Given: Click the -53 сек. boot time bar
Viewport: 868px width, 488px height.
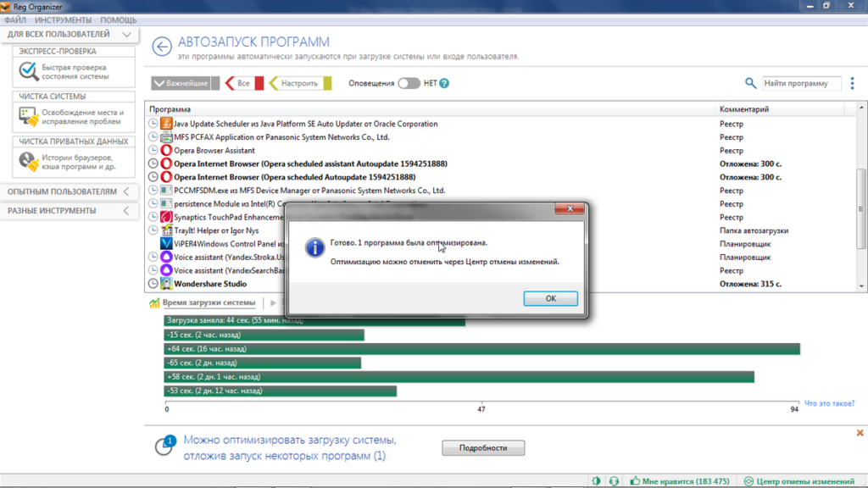Looking at the screenshot, I should (280, 391).
